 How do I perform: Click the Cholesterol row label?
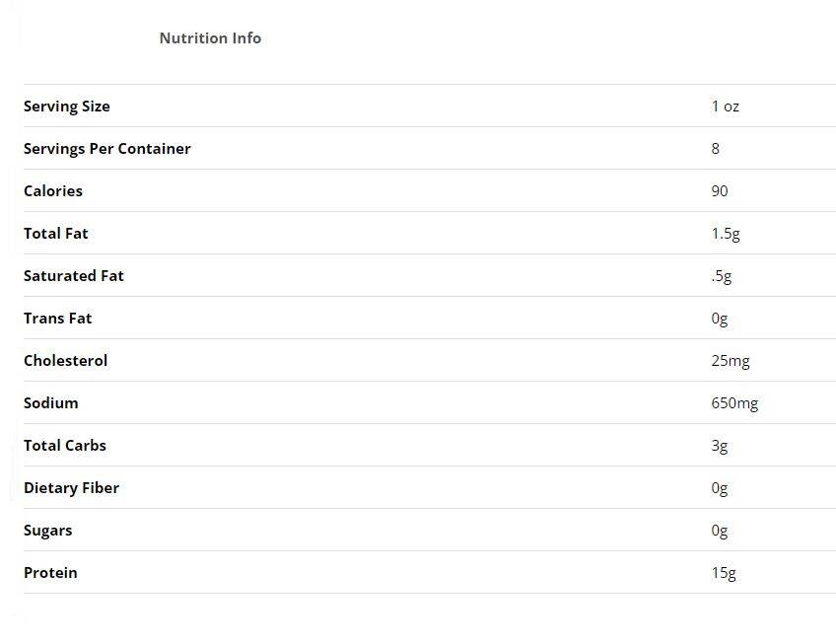(x=66, y=361)
